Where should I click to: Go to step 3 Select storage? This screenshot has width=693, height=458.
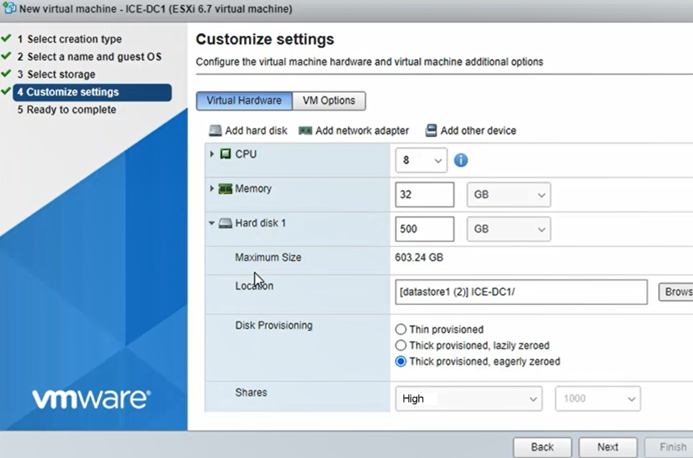[x=56, y=74]
